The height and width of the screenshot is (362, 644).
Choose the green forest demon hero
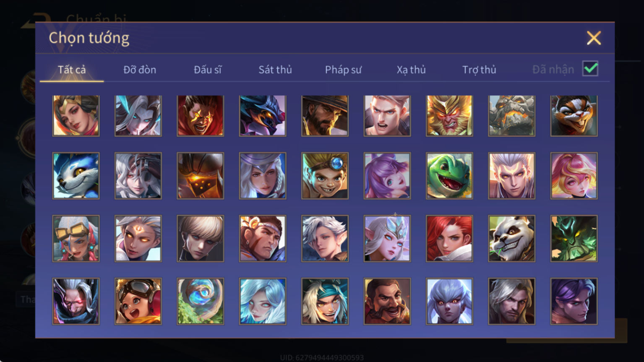pyautogui.click(x=574, y=239)
